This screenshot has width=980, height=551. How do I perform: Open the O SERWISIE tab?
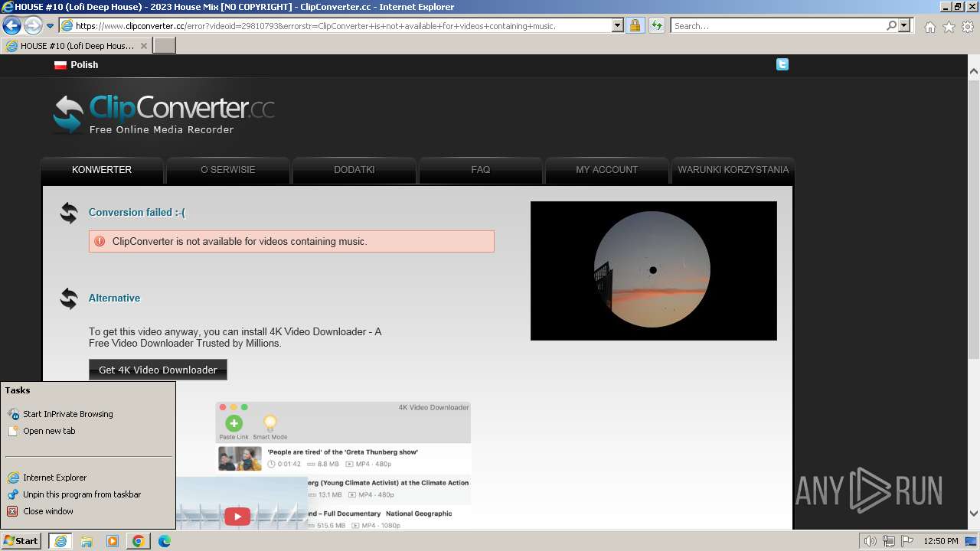coord(228,170)
